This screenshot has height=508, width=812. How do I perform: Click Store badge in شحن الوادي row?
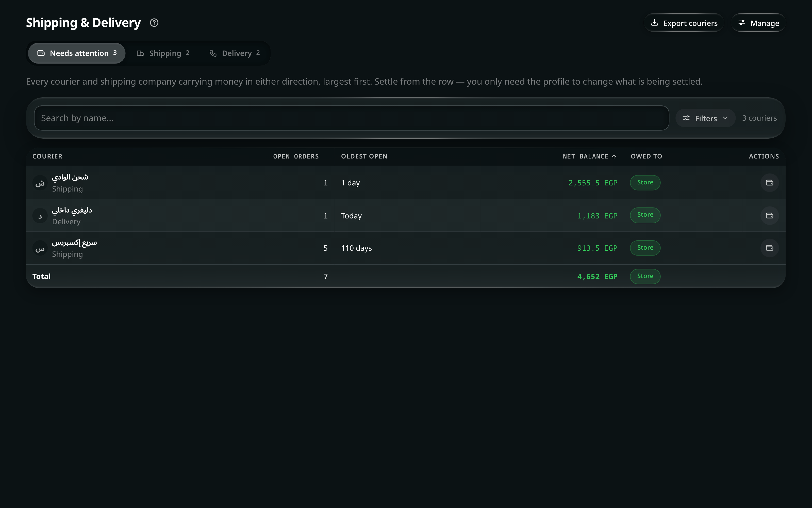(645, 182)
